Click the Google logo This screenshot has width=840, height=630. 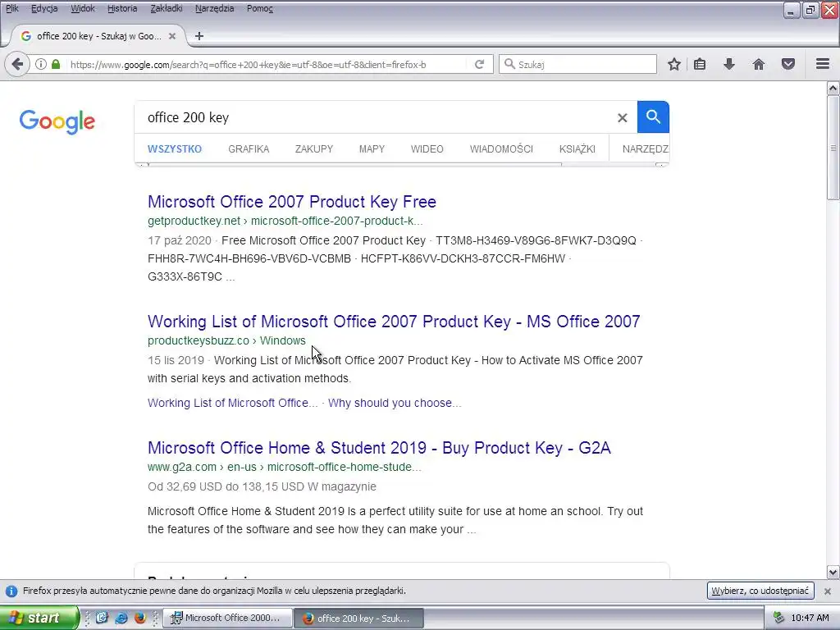pos(57,121)
